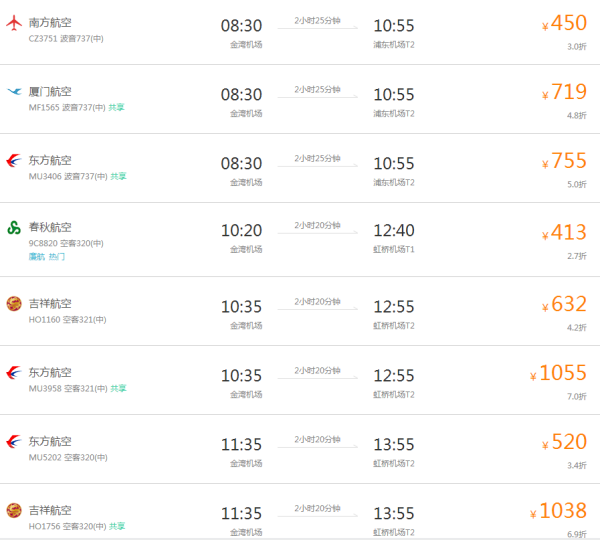Select the ¥1038 fare for HO1756
This screenshot has height=540, width=600.
(558, 511)
